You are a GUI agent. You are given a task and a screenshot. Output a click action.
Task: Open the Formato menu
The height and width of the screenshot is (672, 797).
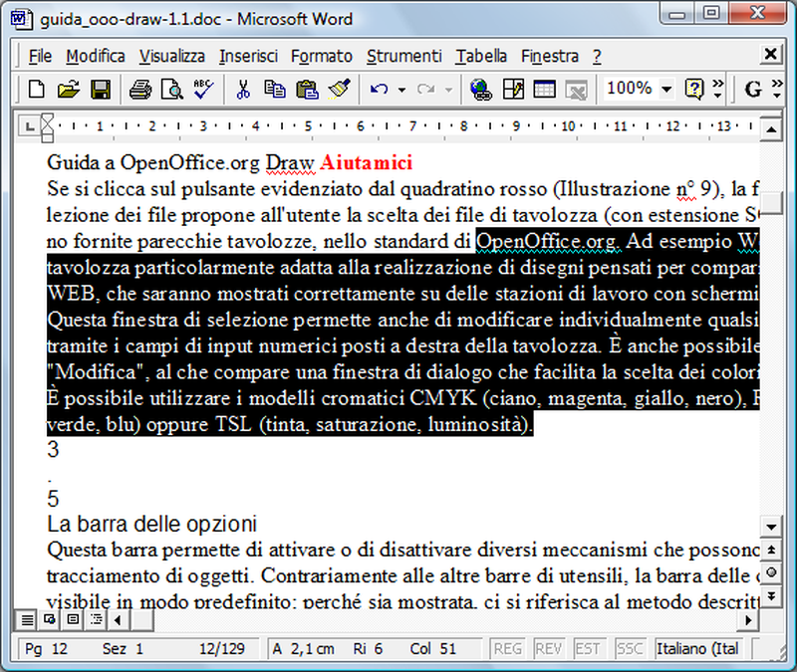coord(322,56)
